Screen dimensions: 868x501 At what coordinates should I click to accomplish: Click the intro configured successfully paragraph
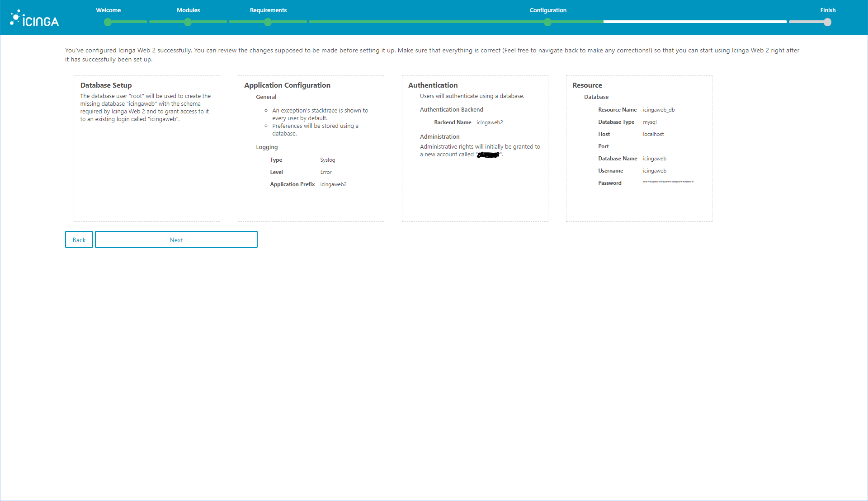(x=432, y=55)
